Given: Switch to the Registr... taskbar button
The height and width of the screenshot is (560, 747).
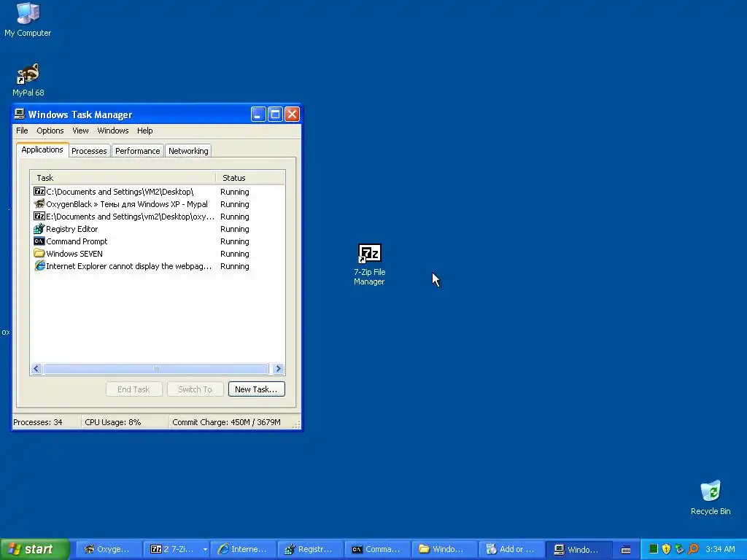Looking at the screenshot, I should click(x=310, y=549).
